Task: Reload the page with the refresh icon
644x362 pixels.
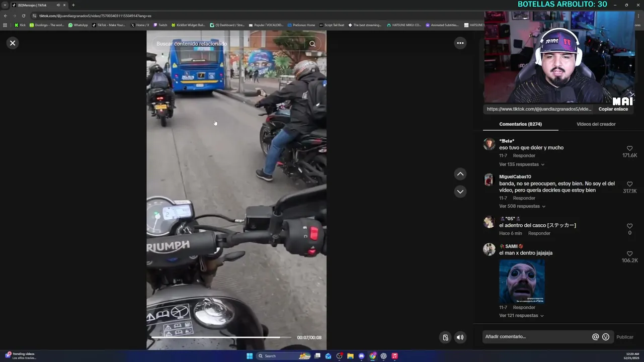Action: [23, 16]
